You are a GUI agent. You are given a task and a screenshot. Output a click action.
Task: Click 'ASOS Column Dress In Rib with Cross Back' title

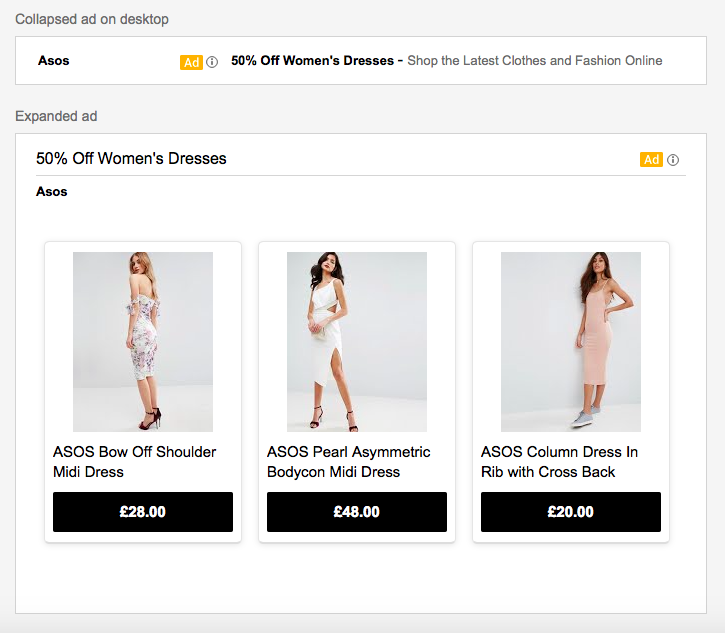coord(559,461)
